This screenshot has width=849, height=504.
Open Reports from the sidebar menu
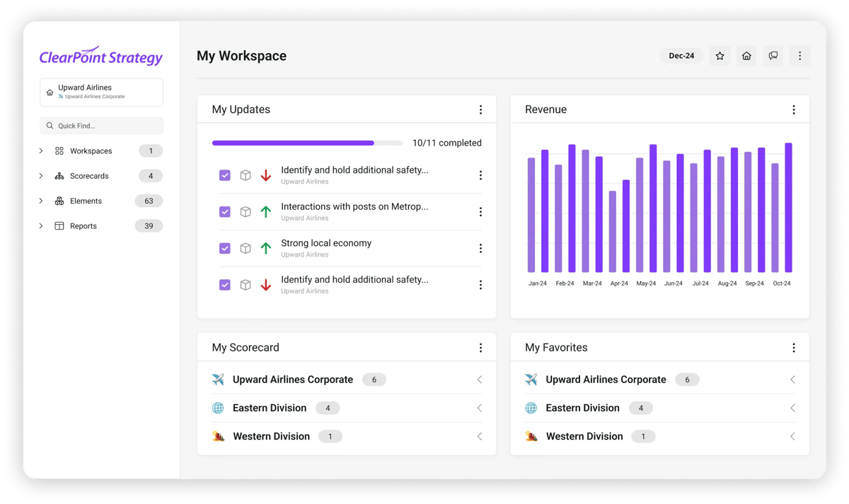point(83,226)
